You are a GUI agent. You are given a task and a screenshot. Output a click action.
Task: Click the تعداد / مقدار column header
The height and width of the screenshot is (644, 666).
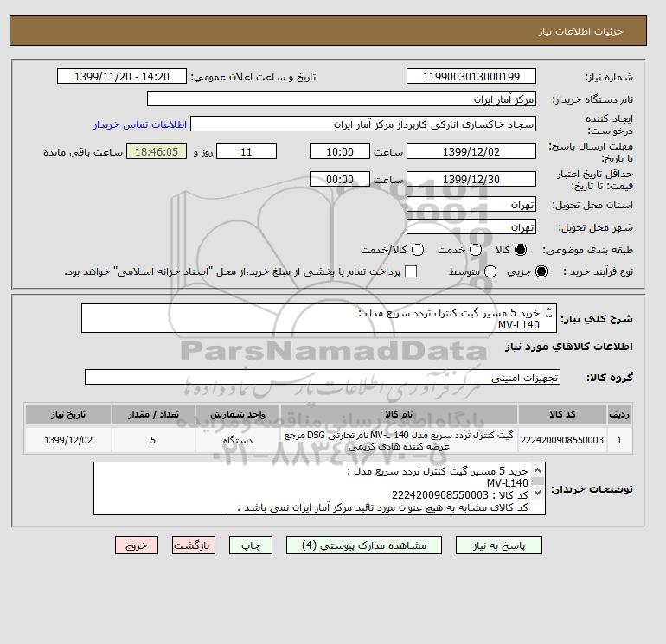pos(153,414)
